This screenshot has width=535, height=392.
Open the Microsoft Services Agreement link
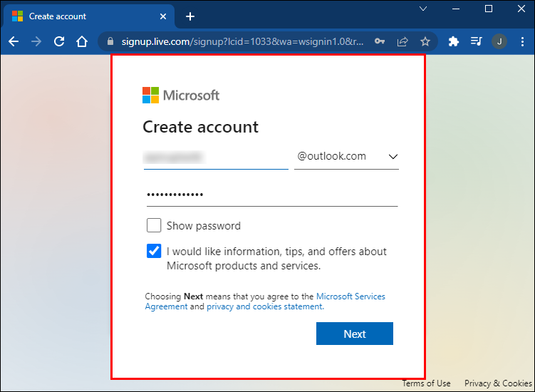point(265,301)
